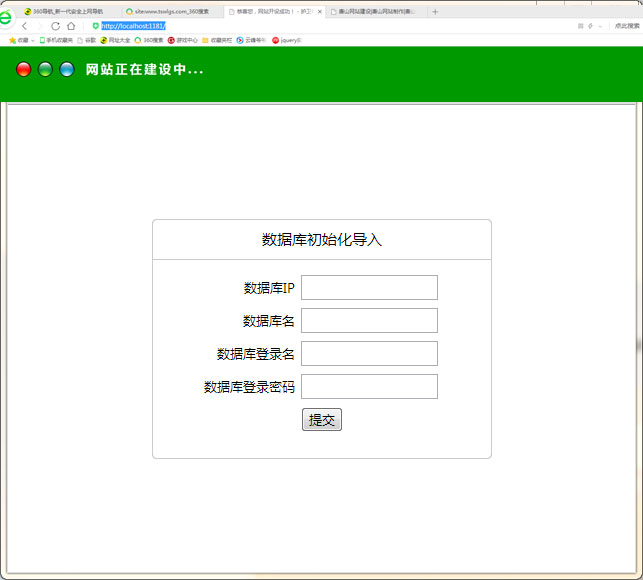The width and height of the screenshot is (643, 580).
Task: Click the 数据库登录密码 field
Action: pyautogui.click(x=369, y=387)
